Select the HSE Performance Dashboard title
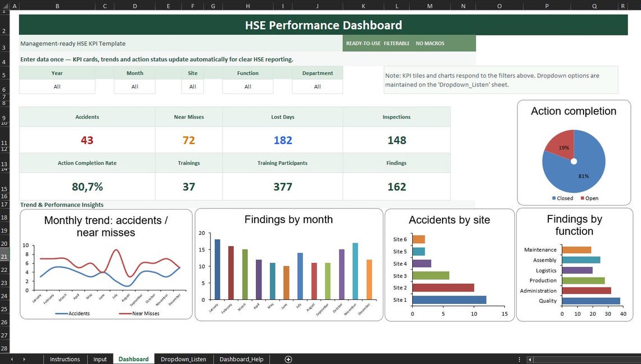 [x=323, y=25]
